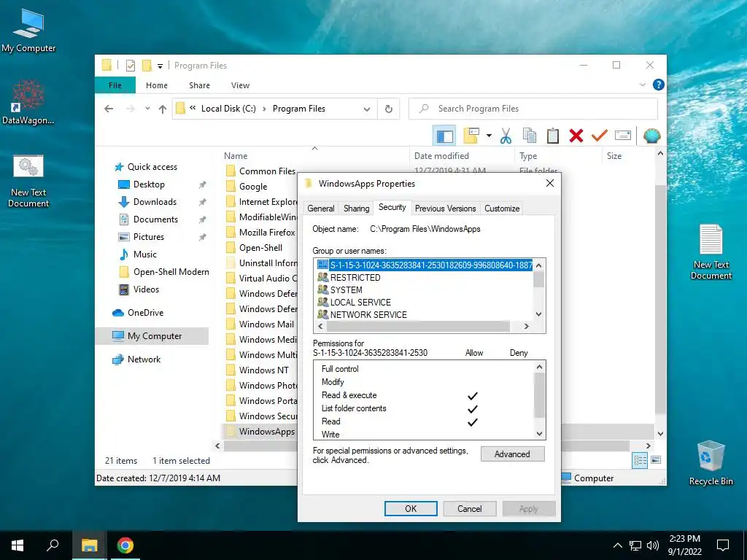Switch to the Sharing tab

356,209
